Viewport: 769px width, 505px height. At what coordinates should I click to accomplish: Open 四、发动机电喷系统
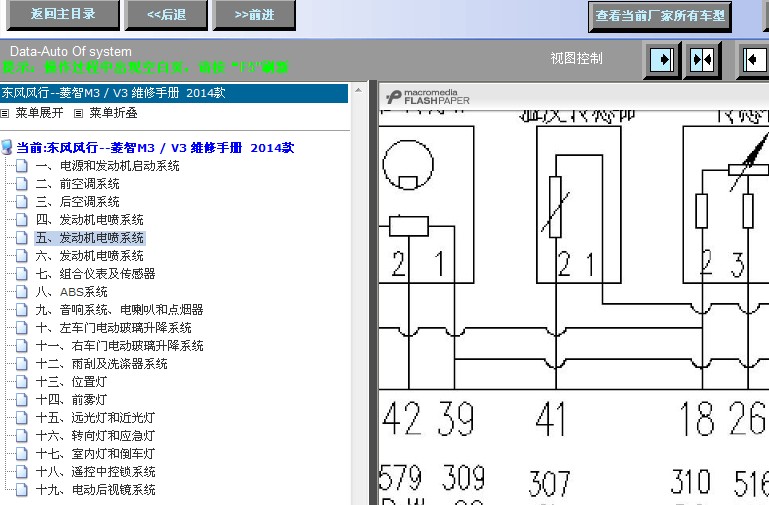[x=90, y=220]
